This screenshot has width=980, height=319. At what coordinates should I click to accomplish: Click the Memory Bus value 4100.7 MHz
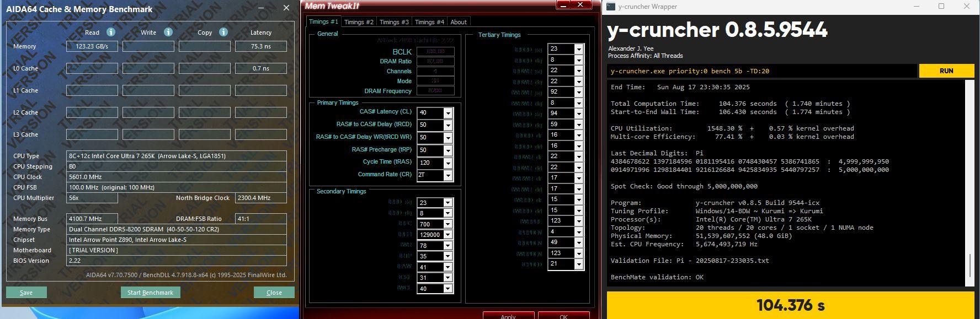click(92, 219)
